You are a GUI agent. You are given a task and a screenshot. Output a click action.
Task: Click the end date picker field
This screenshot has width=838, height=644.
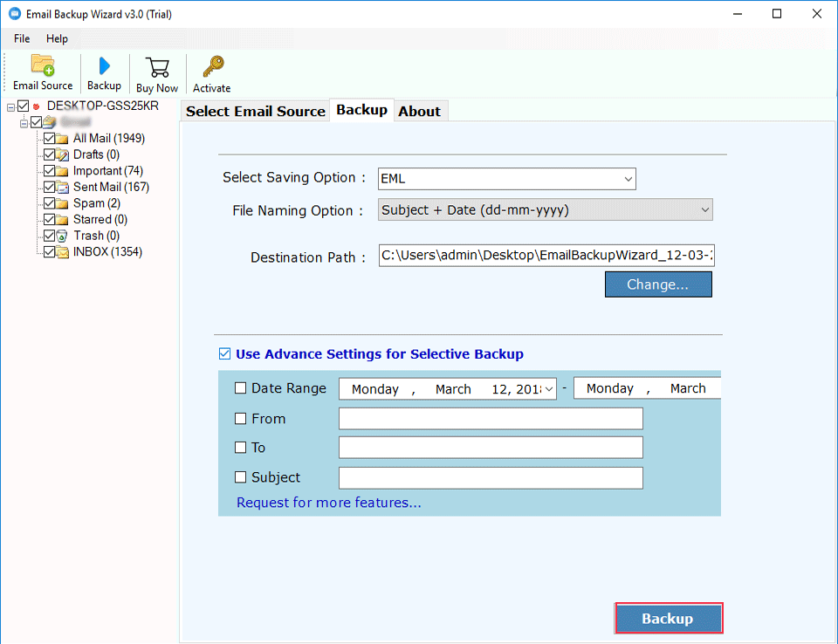647,388
